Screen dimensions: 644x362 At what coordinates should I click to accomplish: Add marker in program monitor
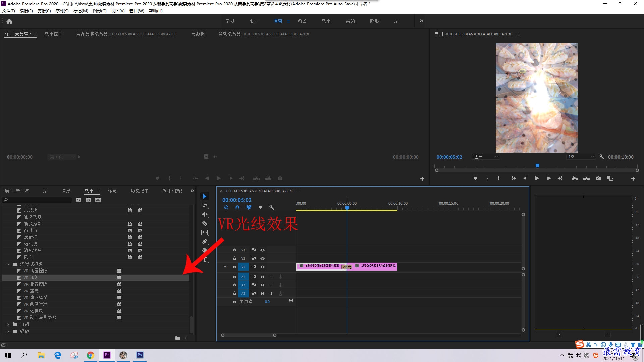coord(475,178)
